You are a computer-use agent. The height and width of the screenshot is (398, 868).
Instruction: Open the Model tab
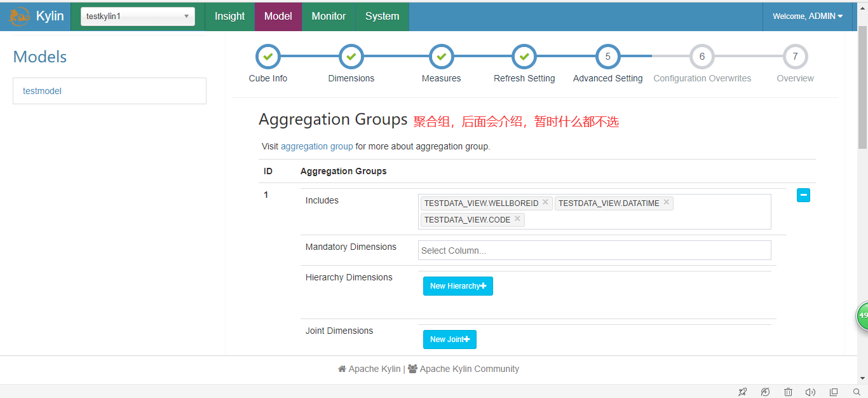278,17
